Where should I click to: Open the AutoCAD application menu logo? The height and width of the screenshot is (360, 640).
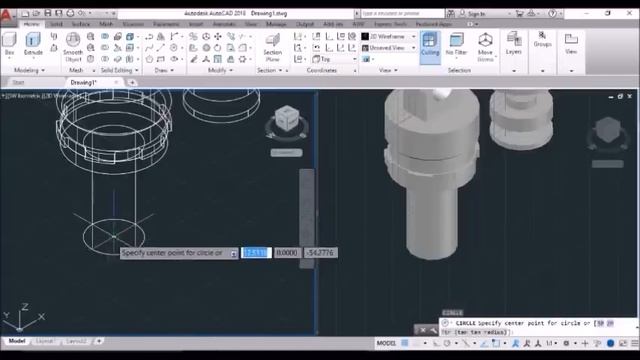coord(6,16)
